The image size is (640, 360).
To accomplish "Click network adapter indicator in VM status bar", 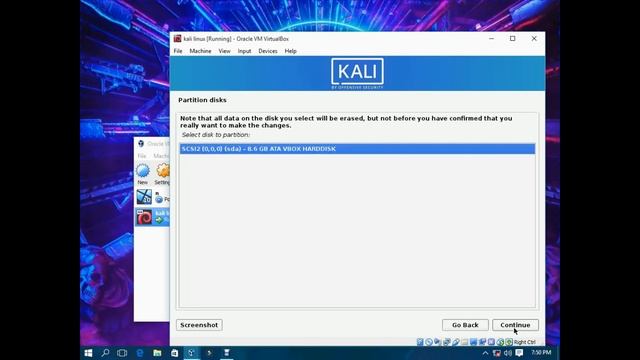I will click(x=447, y=342).
